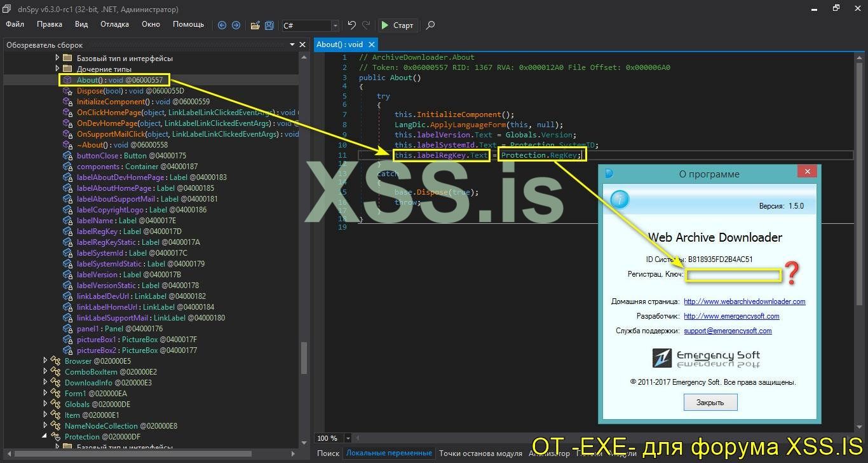Image resolution: width=868 pixels, height=463 pixels.
Task: Open the Файл menu
Action: pos(15,24)
